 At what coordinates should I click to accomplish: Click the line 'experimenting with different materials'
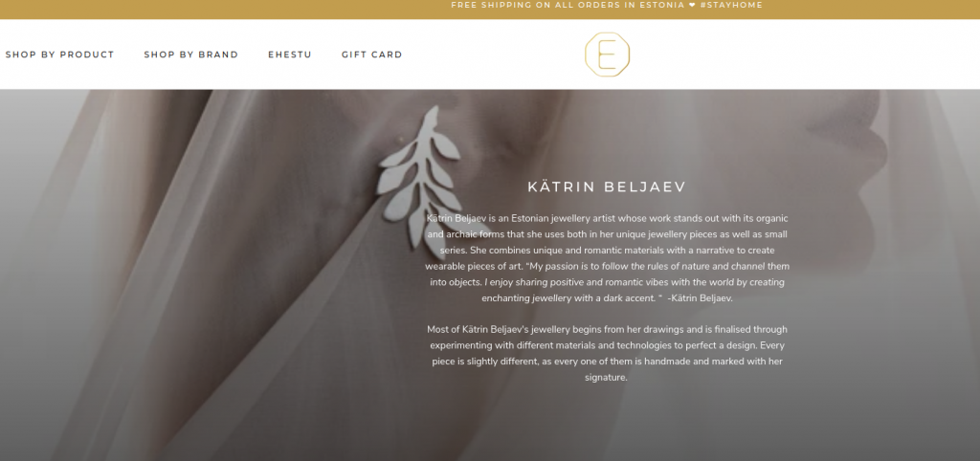[x=607, y=345]
